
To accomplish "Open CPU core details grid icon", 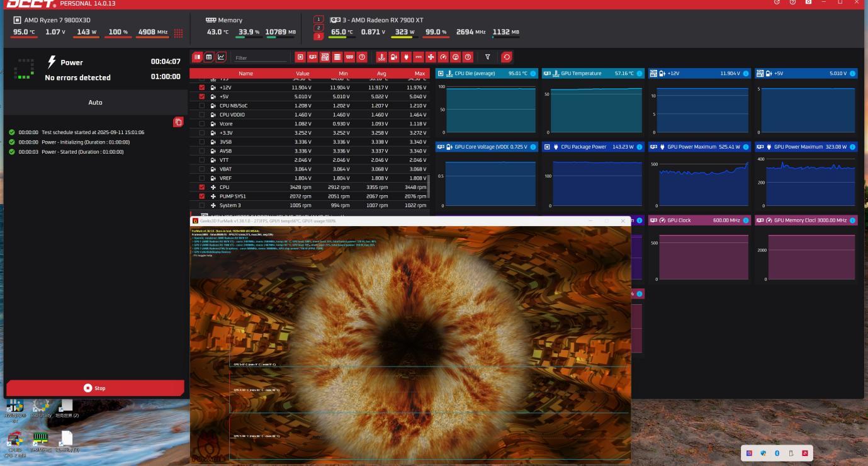I will 178,33.
